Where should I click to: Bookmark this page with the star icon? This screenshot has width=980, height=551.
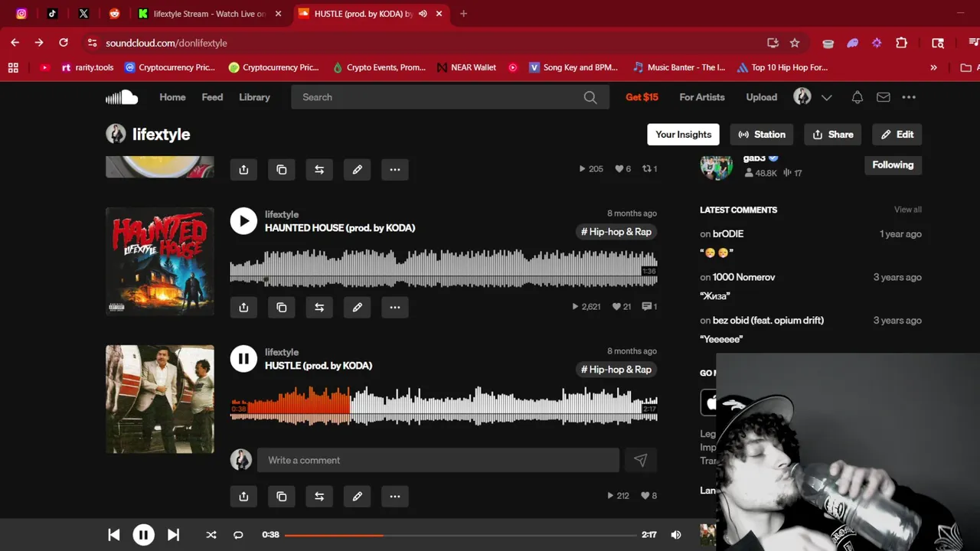click(795, 43)
